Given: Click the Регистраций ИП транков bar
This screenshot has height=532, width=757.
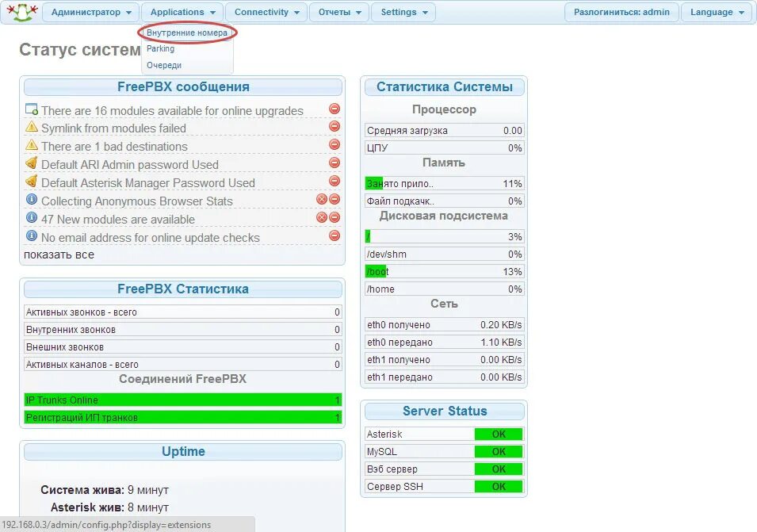Looking at the screenshot, I should (x=183, y=417).
